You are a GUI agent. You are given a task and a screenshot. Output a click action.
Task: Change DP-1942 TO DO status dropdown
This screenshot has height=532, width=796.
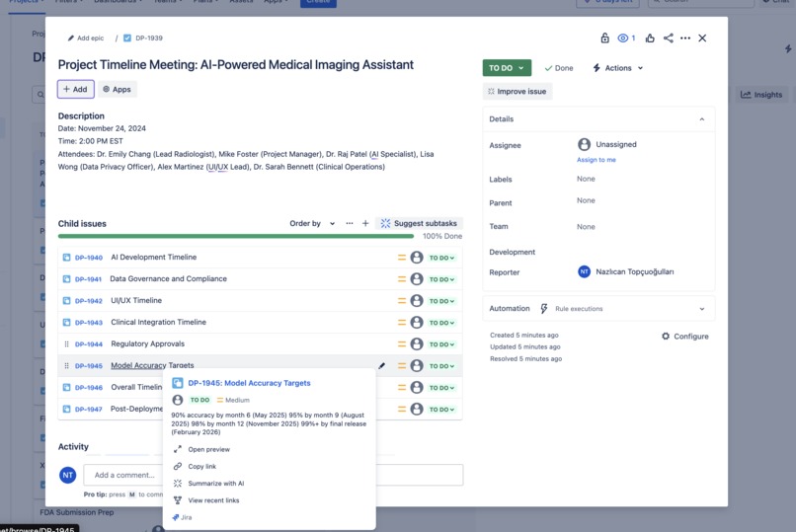(441, 301)
